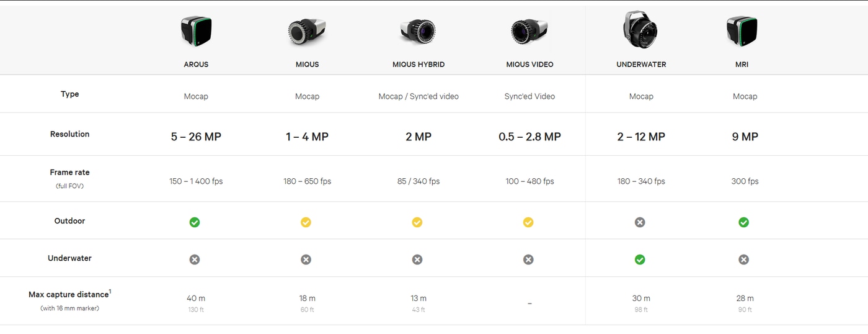Select the '2 – 12 MP' resolution value
The height and width of the screenshot is (334, 868).
641,137
